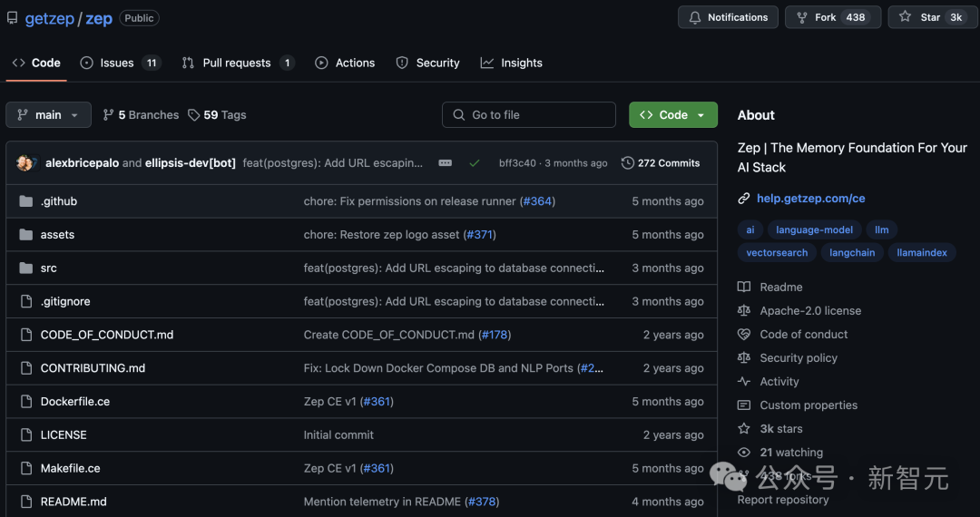980x517 pixels.
Task: Click the green check status icon
Action: click(475, 163)
